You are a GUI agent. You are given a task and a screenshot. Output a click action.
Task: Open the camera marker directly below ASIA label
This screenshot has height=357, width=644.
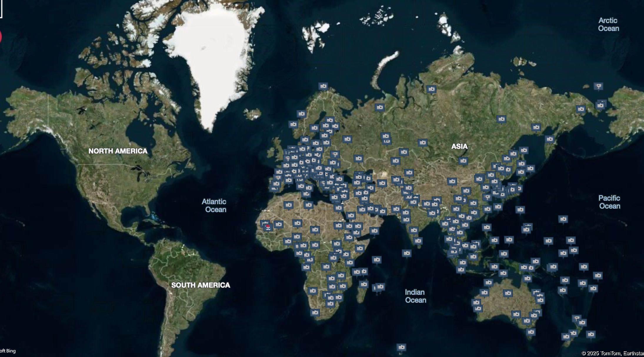(x=463, y=161)
